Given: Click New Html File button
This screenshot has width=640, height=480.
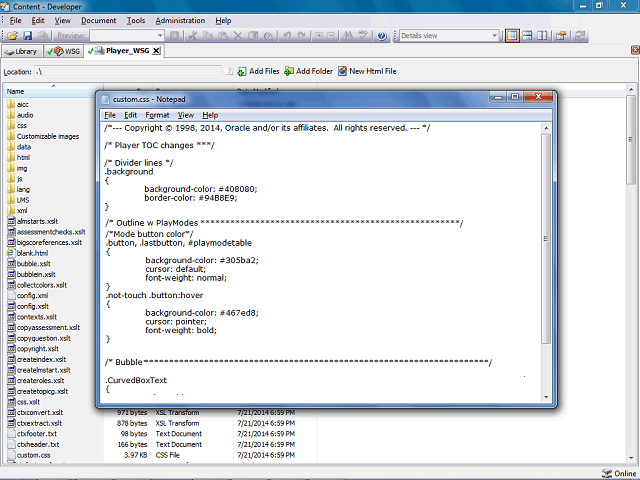Looking at the screenshot, I should (x=367, y=71).
